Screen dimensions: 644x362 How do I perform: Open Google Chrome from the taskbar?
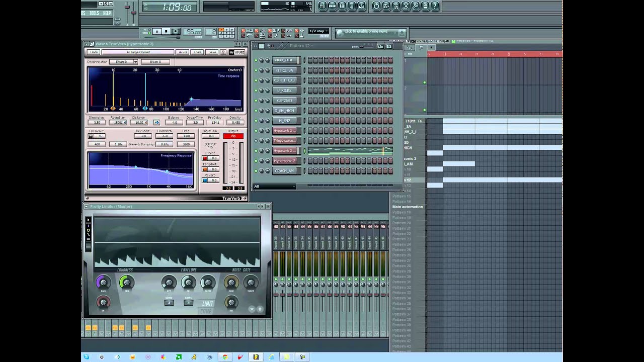(x=225, y=357)
